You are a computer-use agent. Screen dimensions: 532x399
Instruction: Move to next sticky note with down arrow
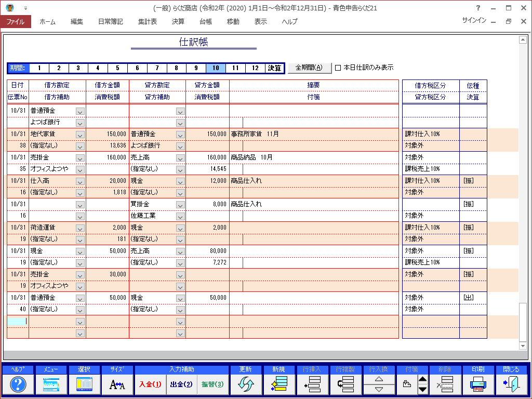423,390
